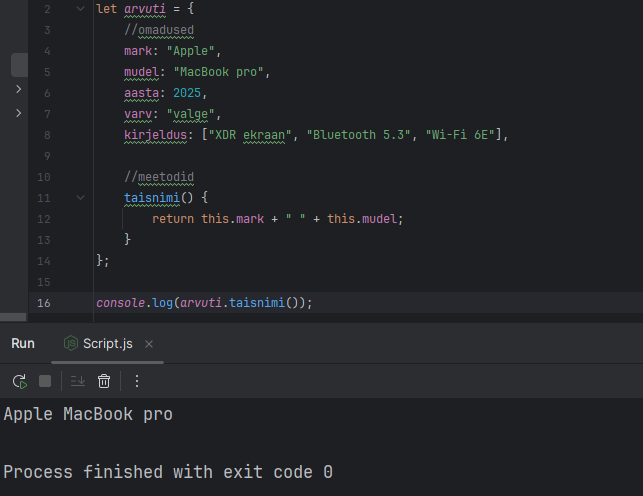
Task: Click the Run tool window title
Action: [23, 344]
